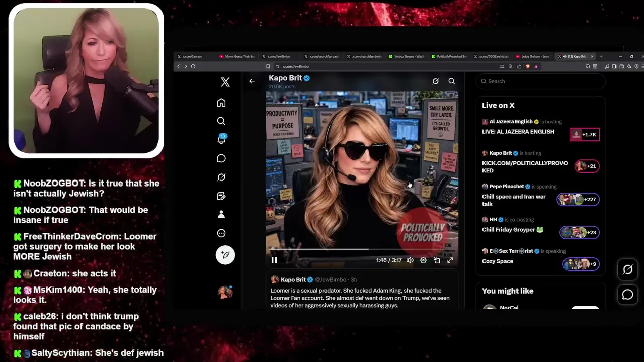Open the zoom magnifier in the address bar
Image resolution: width=644 pixels, height=362 pixels.
click(511, 66)
